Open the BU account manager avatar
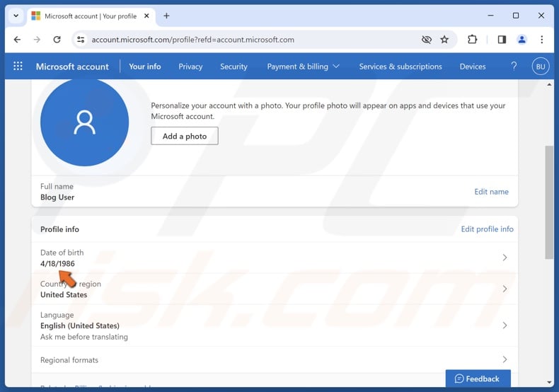The image size is (559, 392). (541, 67)
